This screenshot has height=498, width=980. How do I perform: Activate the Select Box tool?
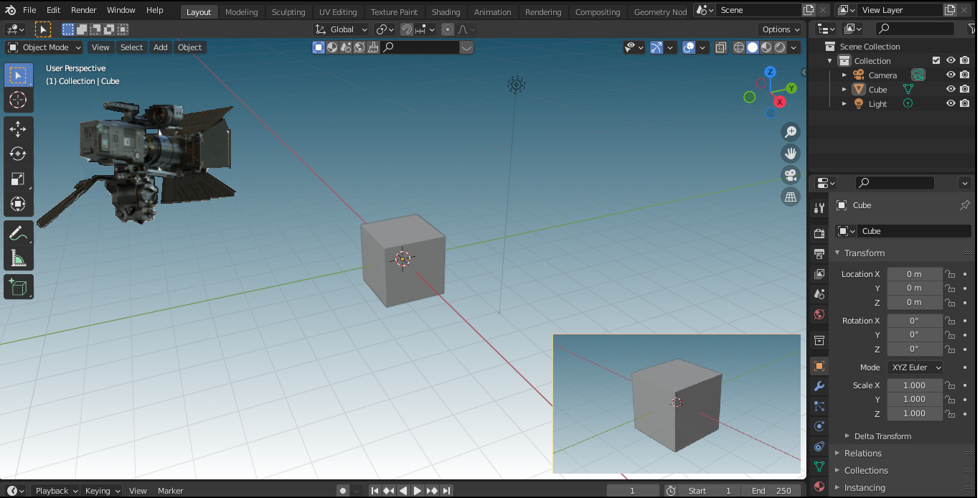tap(19, 75)
